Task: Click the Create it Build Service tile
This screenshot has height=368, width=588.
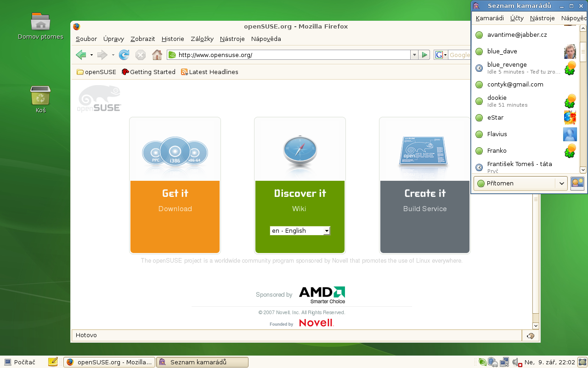Action: 425,185
